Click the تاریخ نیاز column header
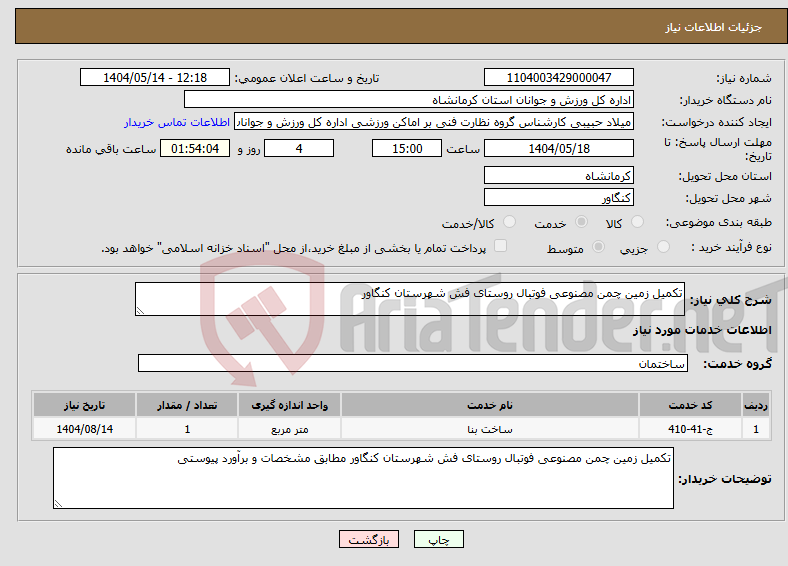This screenshot has width=788, height=566. pyautogui.click(x=84, y=405)
